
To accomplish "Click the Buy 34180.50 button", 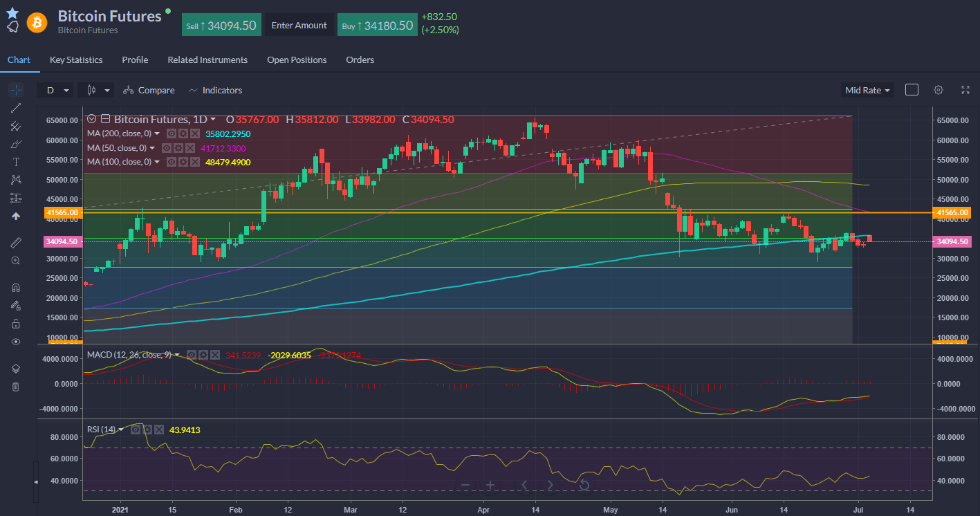I will click(378, 26).
